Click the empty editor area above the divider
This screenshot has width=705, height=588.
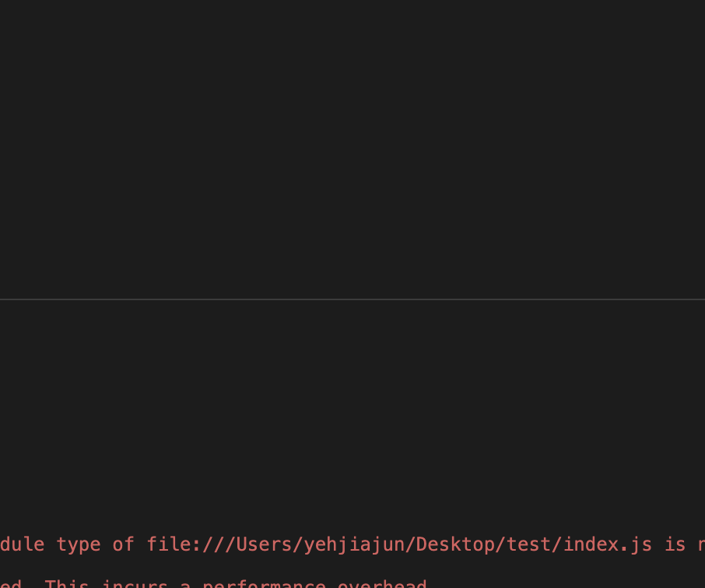coord(352,148)
